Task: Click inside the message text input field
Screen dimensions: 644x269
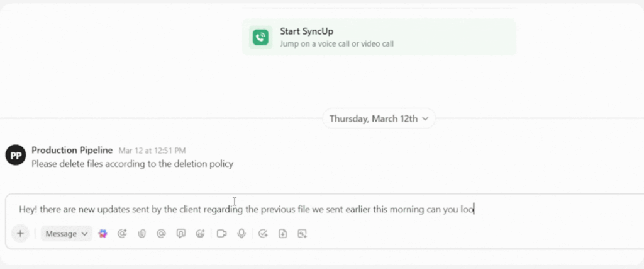Action: point(314,209)
